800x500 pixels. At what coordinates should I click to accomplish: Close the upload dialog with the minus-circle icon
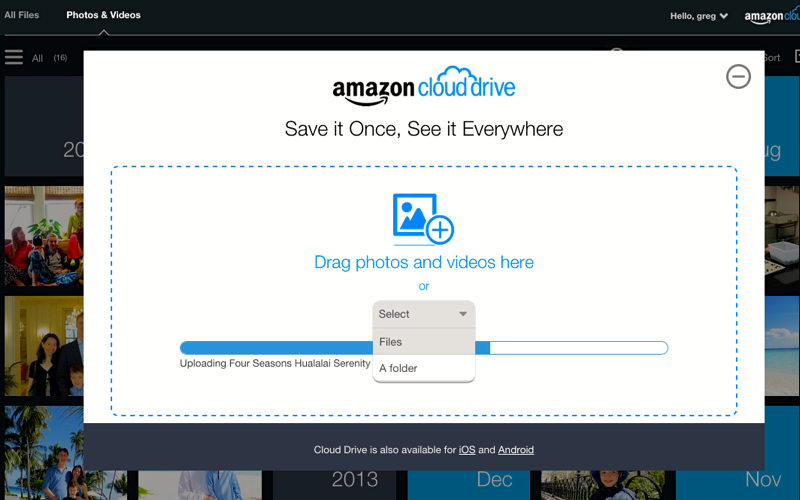[x=738, y=77]
